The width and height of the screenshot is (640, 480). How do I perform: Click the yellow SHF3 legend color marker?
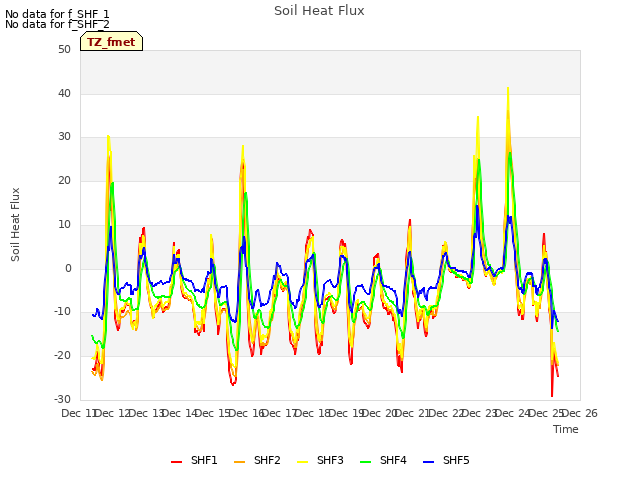point(302,462)
